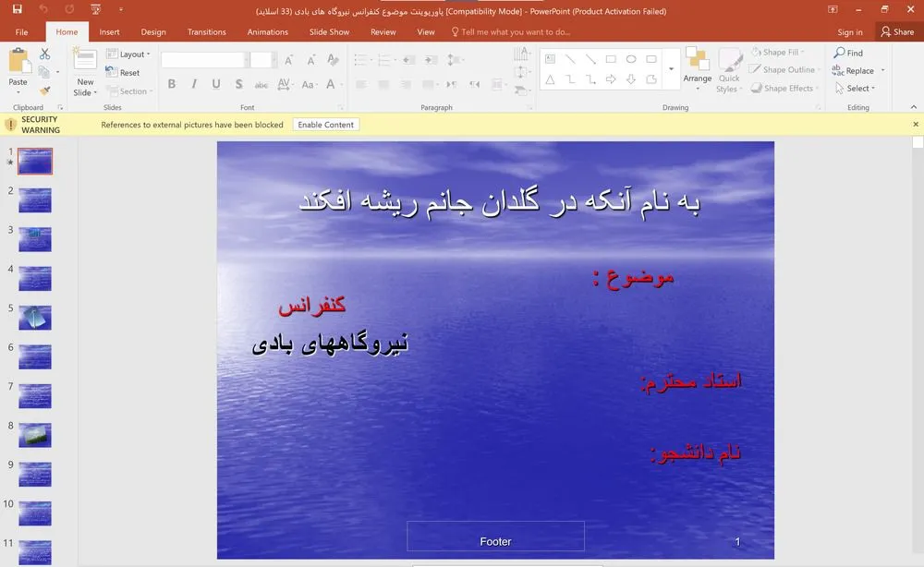Screen dimensions: 924x567
Task: Open the font color picker
Action: pyautogui.click(x=330, y=84)
